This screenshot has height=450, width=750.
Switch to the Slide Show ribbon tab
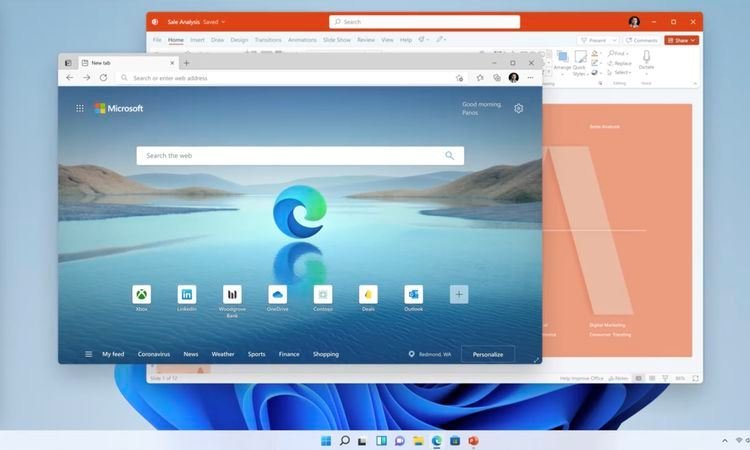point(336,40)
